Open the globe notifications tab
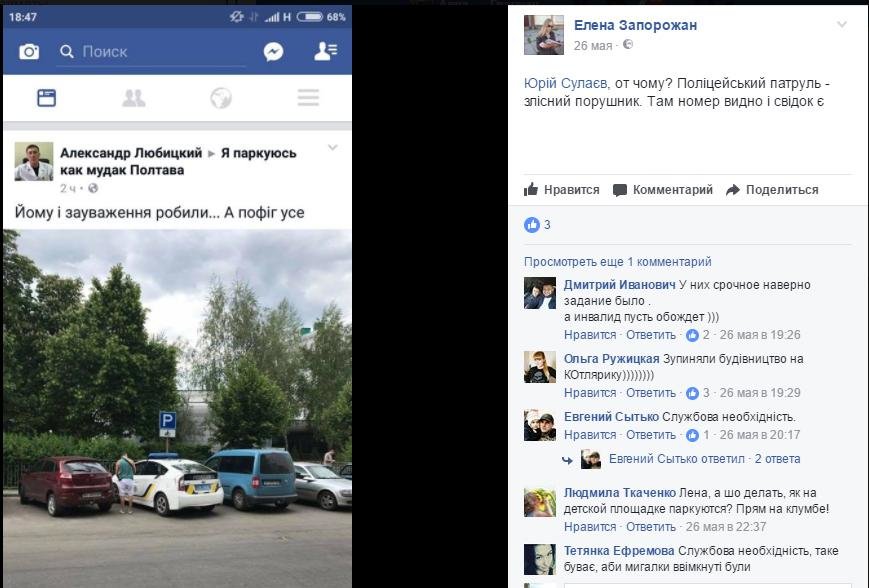The image size is (869, 588). pos(221,98)
